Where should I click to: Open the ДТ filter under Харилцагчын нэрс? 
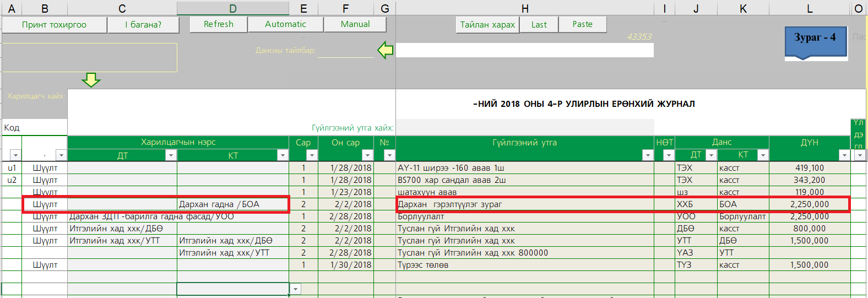tap(171, 155)
